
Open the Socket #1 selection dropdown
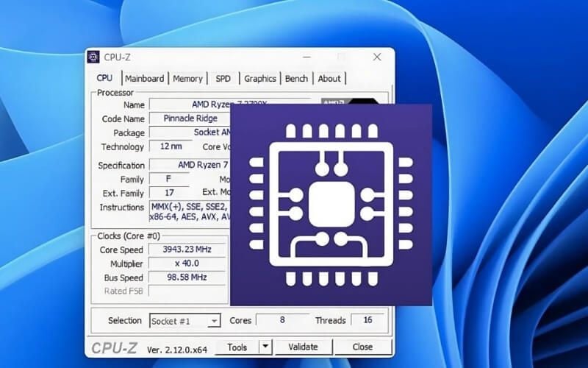pyautogui.click(x=185, y=321)
